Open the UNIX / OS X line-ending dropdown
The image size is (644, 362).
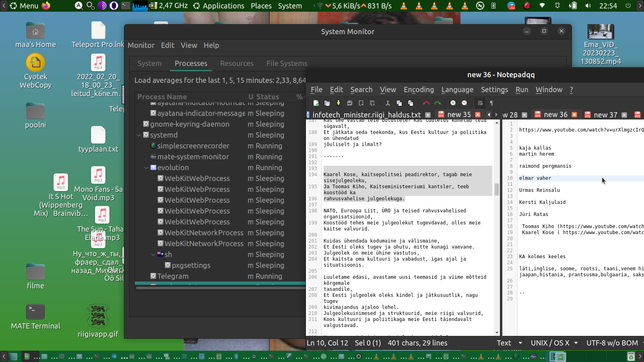tap(554, 343)
